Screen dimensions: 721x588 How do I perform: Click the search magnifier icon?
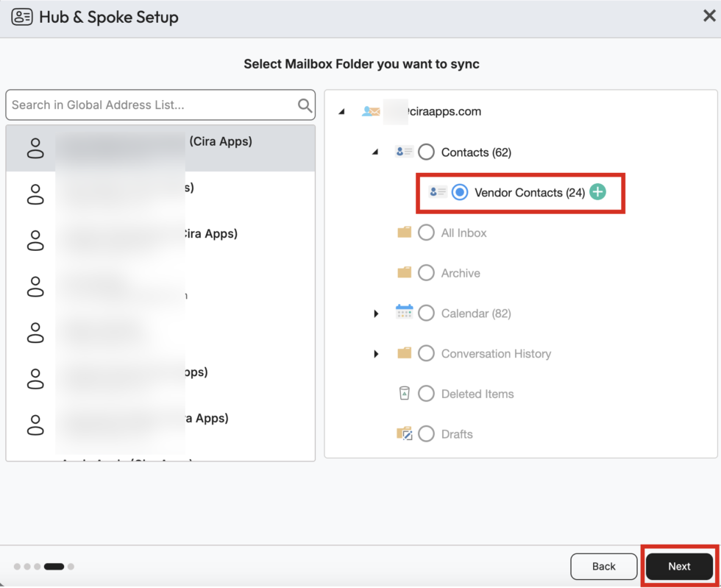point(304,105)
